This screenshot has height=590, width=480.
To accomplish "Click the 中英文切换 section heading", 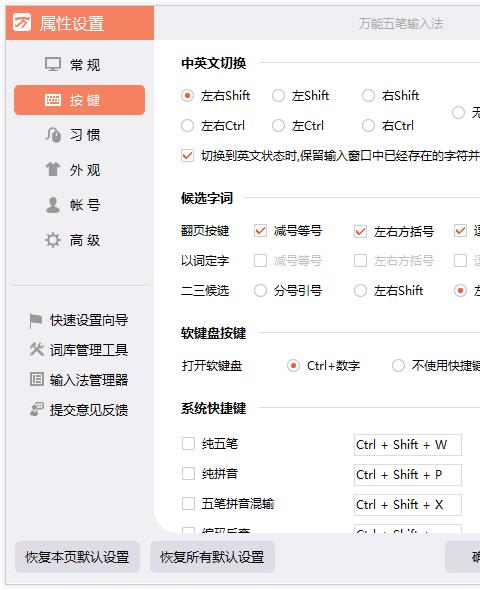I will pos(213,63).
